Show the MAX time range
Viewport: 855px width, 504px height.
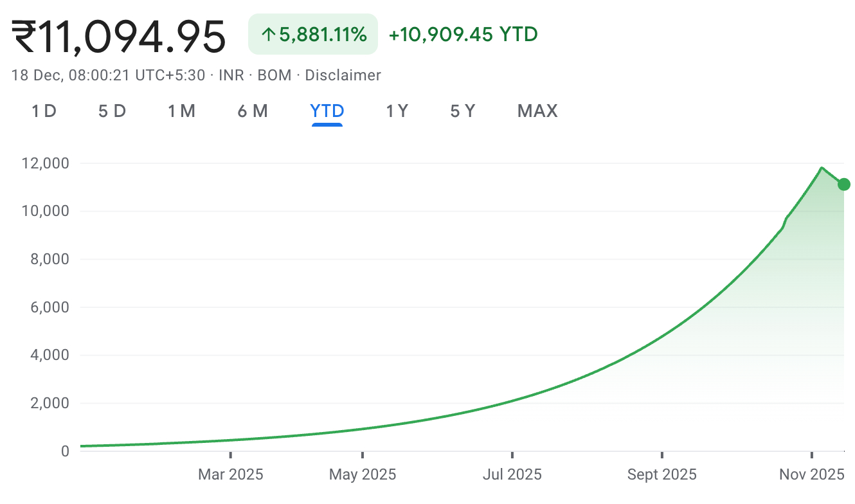tap(537, 111)
